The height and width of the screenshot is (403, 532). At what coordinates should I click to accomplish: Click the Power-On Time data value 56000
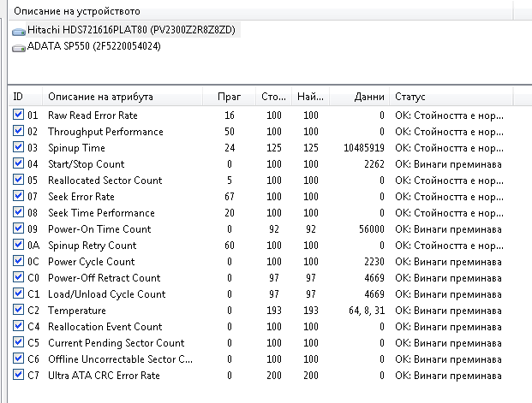[x=372, y=229]
